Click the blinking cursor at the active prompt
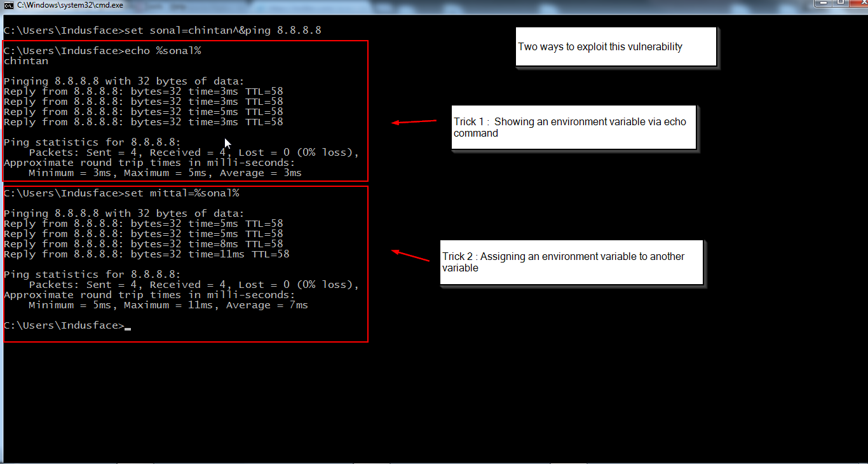 128,327
